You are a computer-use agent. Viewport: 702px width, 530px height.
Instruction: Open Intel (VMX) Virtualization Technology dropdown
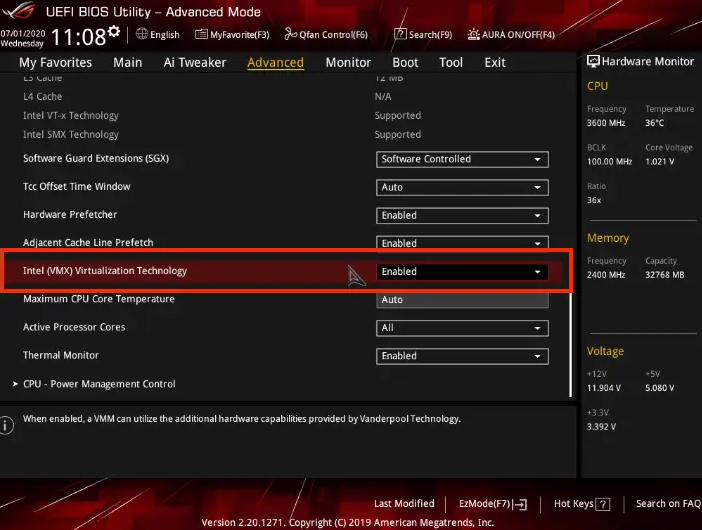(462, 272)
